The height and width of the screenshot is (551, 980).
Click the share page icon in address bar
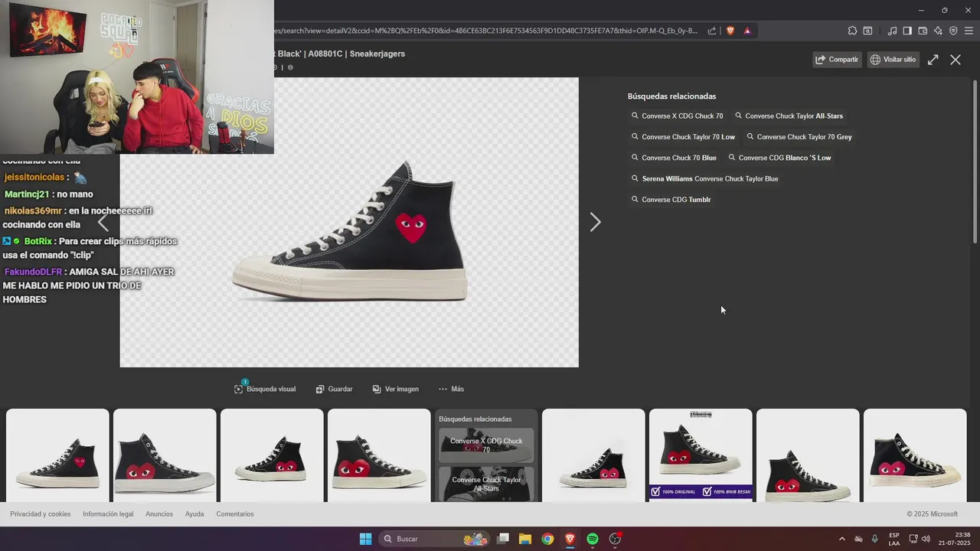pyautogui.click(x=712, y=31)
